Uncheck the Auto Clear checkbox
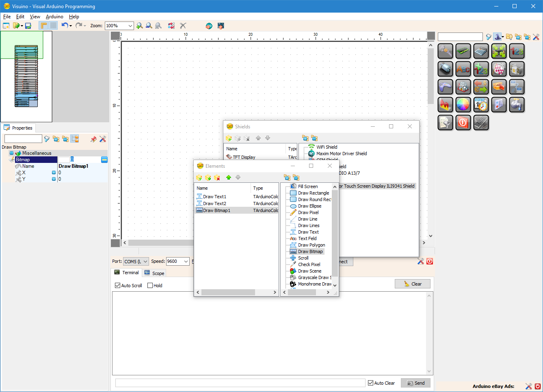 [x=370, y=383]
